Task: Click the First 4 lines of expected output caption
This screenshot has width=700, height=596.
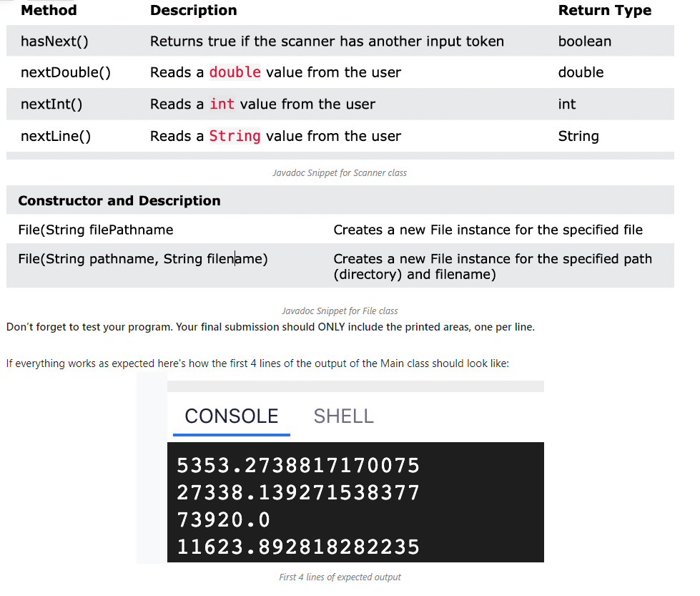Action: (x=340, y=577)
